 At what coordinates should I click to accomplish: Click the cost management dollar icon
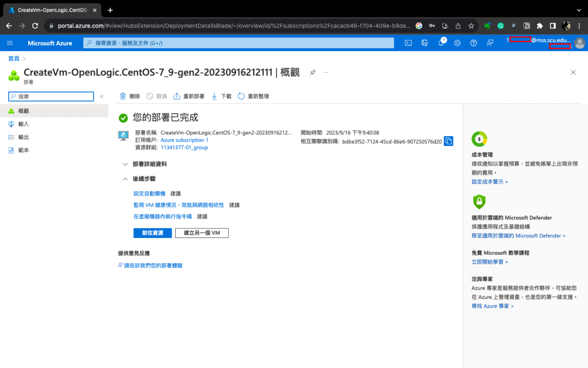point(479,139)
